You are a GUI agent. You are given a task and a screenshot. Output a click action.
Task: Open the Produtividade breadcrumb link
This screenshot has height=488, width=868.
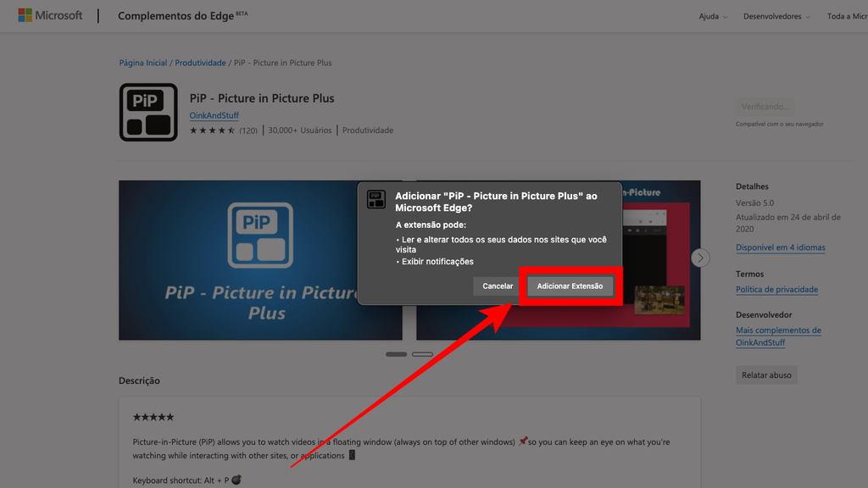click(200, 63)
